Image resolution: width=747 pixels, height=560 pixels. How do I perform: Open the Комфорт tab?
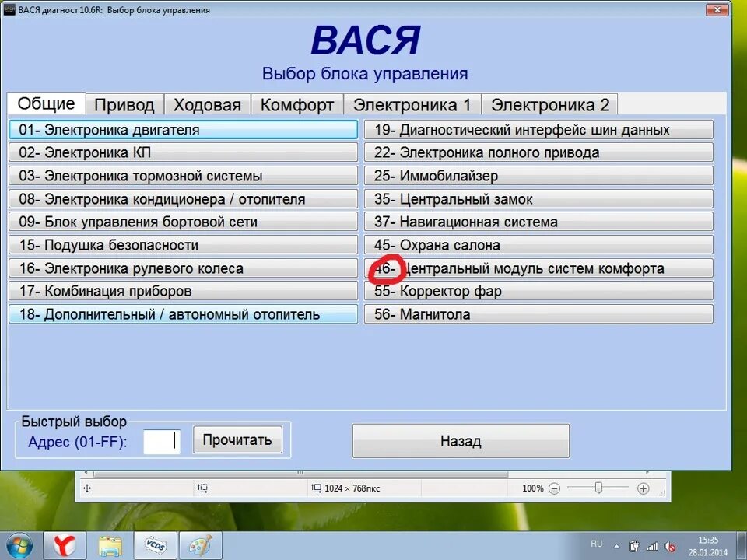pos(296,105)
